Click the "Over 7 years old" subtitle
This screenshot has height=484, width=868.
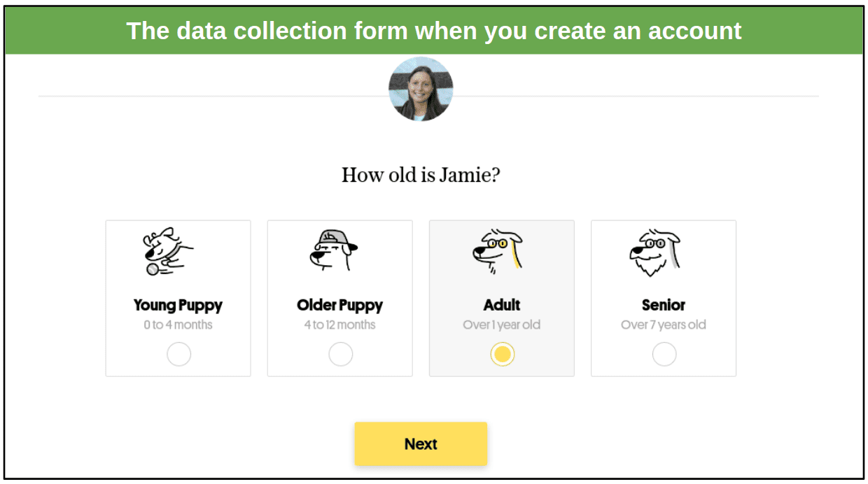point(664,325)
